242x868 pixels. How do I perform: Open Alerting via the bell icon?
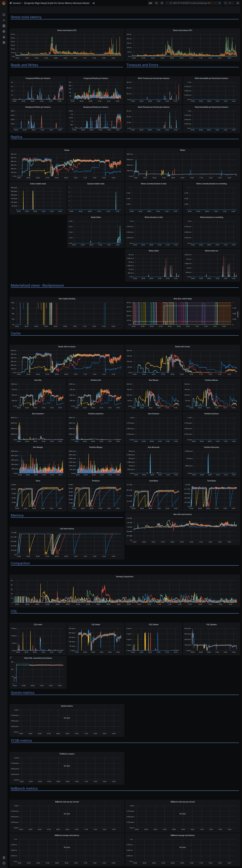[4, 37]
